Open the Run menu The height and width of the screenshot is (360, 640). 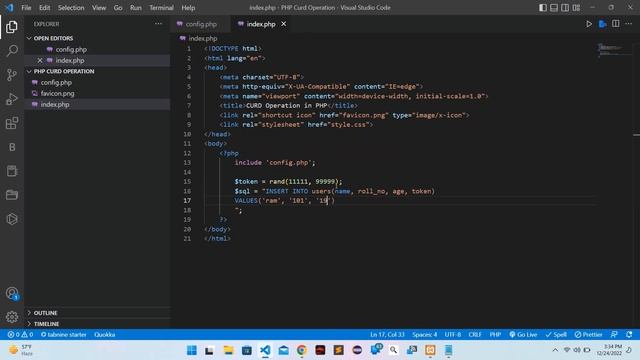pos(136,8)
